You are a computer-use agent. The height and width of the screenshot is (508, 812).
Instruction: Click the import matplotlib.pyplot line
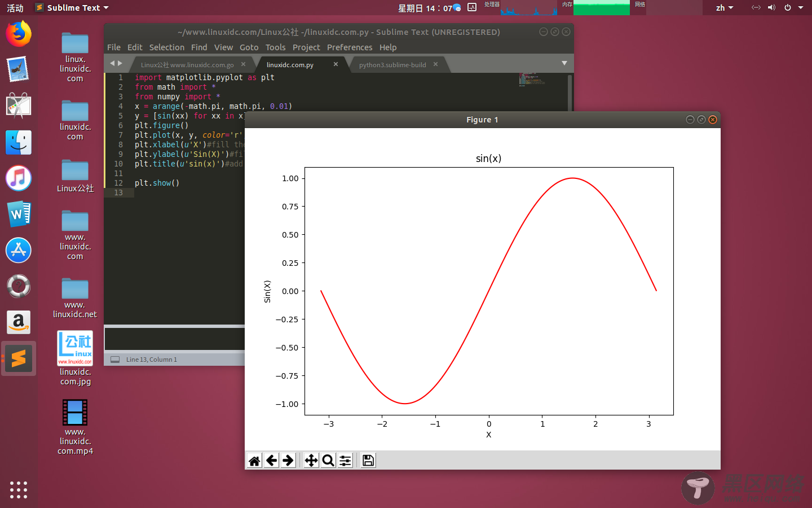(205, 77)
